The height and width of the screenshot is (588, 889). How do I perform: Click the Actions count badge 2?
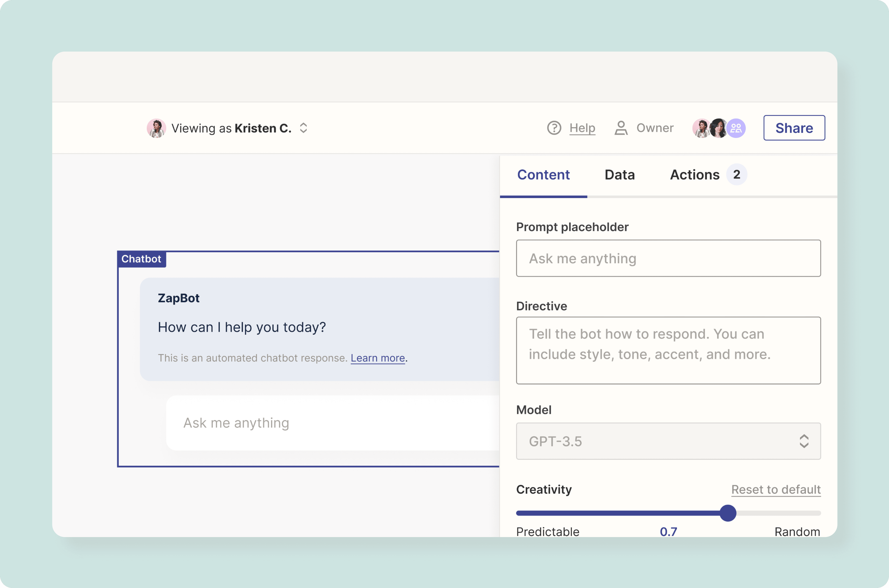(x=737, y=174)
